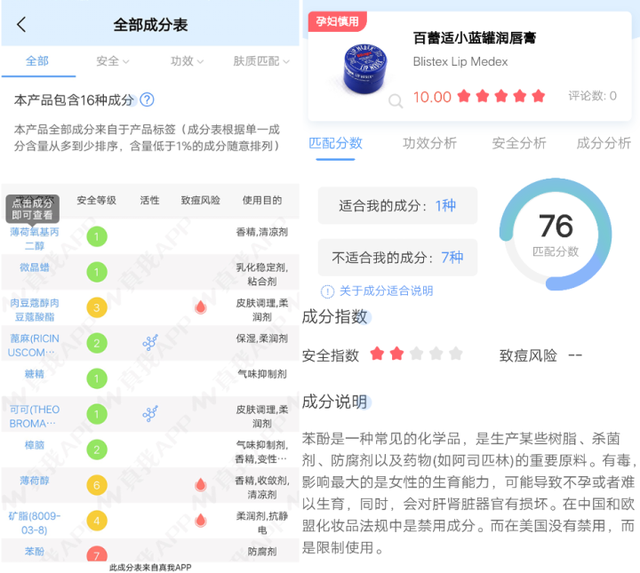Open ingredient 苯酚
The height and width of the screenshot is (573, 640).
[34, 551]
